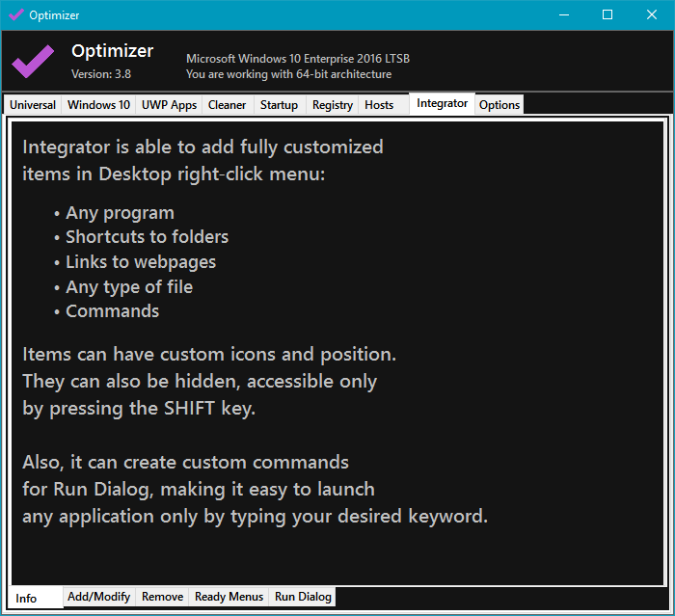
Task: Open the Add/Modify sub-tab
Action: pyautogui.click(x=98, y=597)
